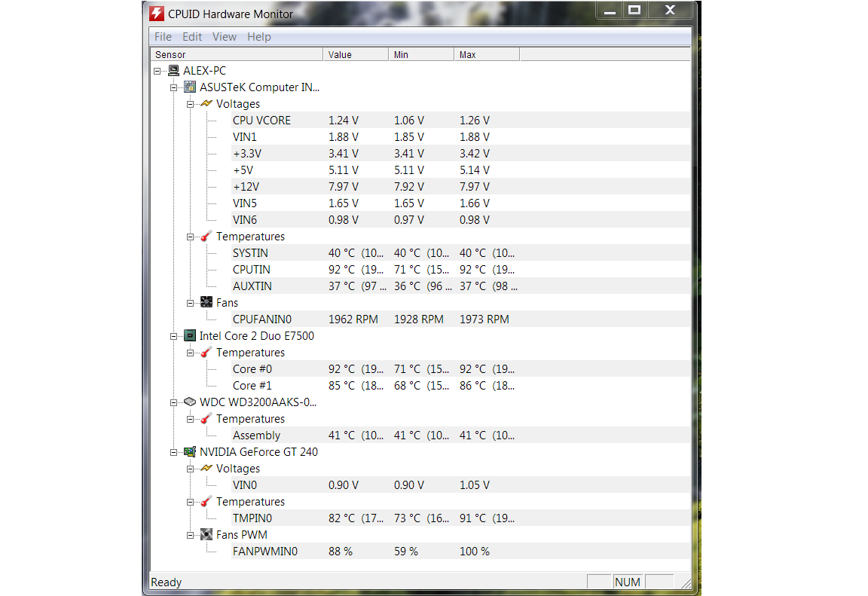Click the NVIDIA GeForce graphics card icon
The image size is (868, 596).
coord(190,451)
